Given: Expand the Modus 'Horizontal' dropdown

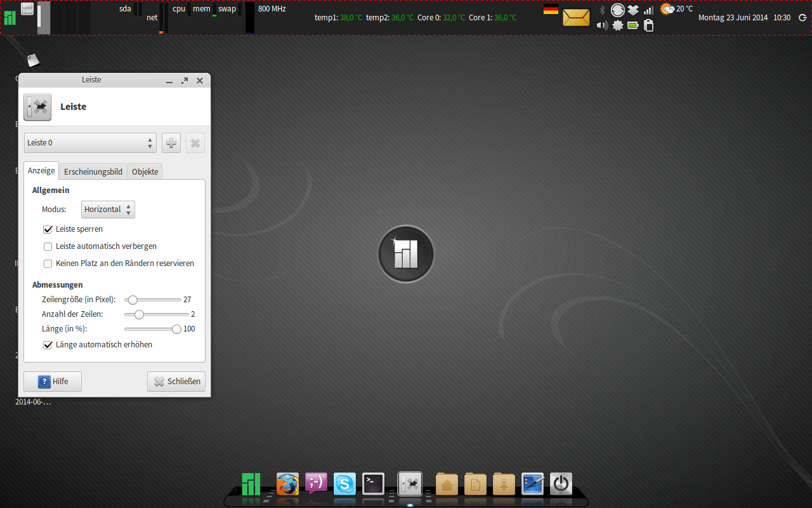Looking at the screenshot, I should 108,210.
